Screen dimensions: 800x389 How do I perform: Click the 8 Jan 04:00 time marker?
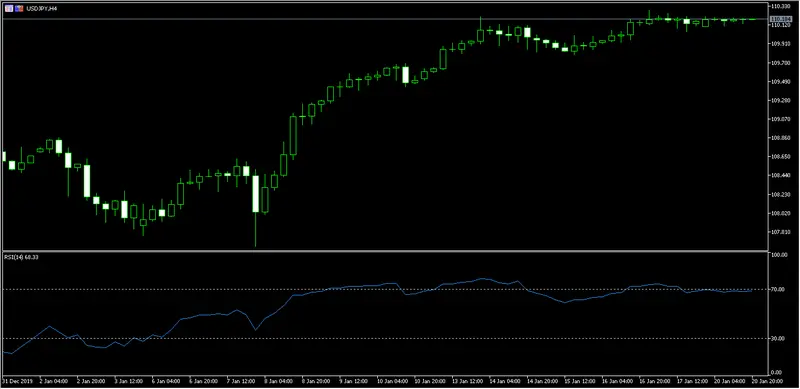point(279,381)
